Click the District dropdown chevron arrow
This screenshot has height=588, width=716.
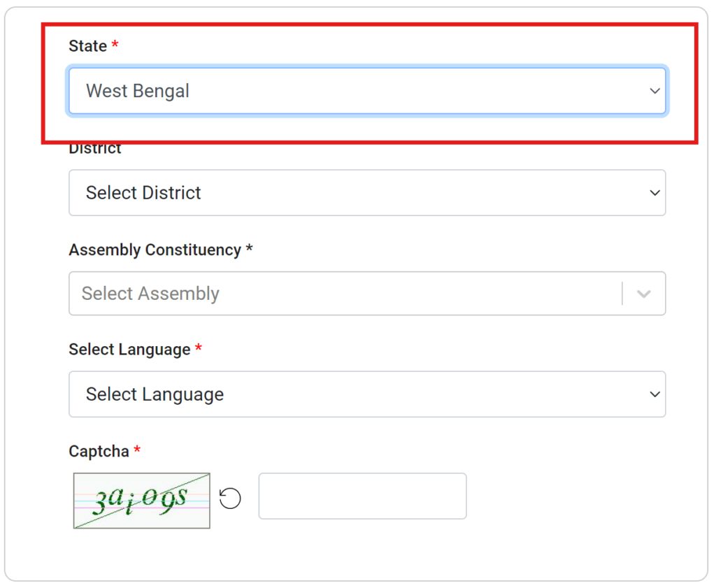654,192
